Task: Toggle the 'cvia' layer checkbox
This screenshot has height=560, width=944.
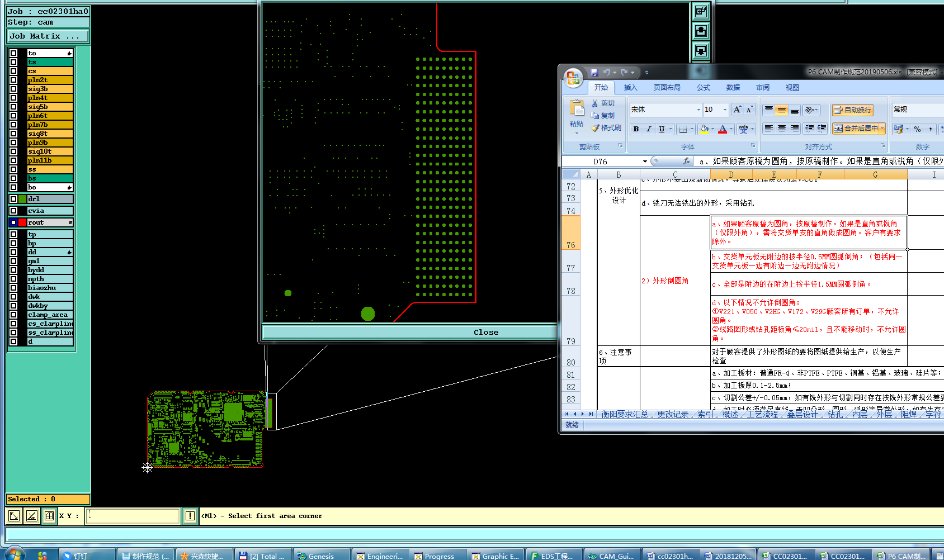Action: click(x=13, y=211)
